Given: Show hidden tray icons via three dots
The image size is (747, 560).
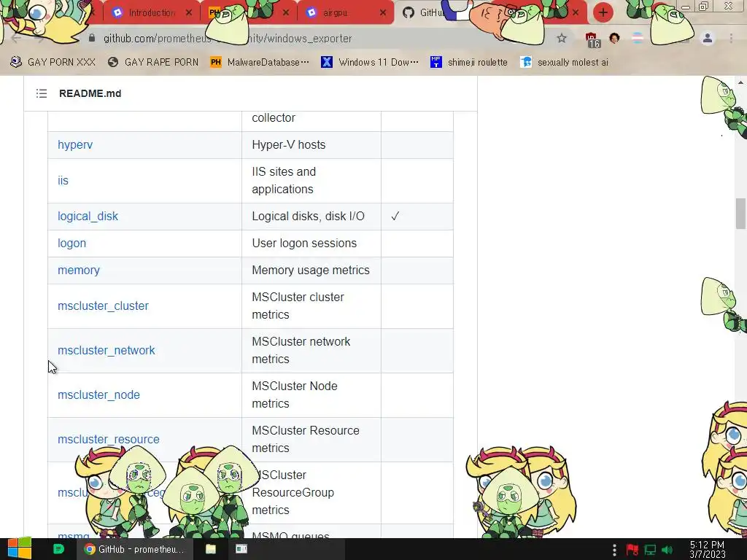Looking at the screenshot, I should pos(614,550).
